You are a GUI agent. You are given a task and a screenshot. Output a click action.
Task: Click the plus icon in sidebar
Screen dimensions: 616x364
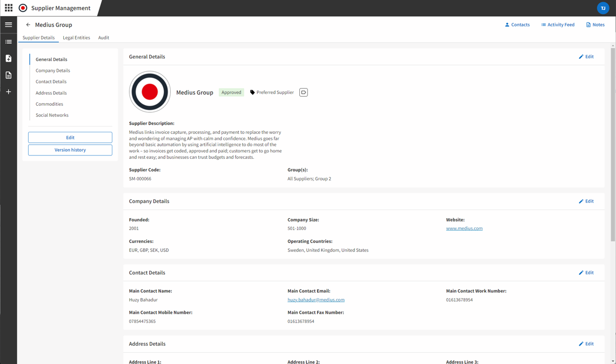tap(9, 92)
